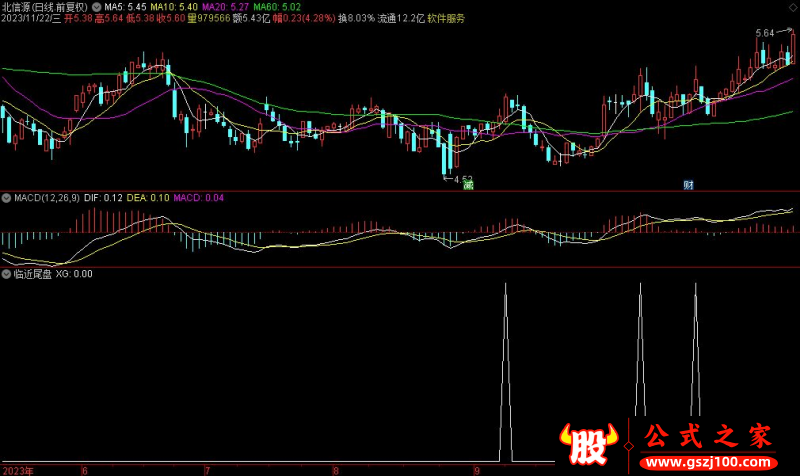
Task: Click the float value 流通12.2亿
Action: pyautogui.click(x=401, y=18)
